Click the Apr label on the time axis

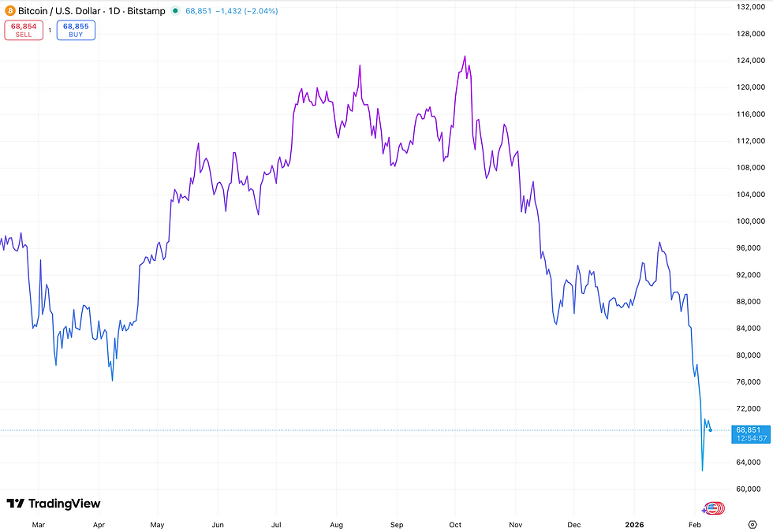pos(99,525)
